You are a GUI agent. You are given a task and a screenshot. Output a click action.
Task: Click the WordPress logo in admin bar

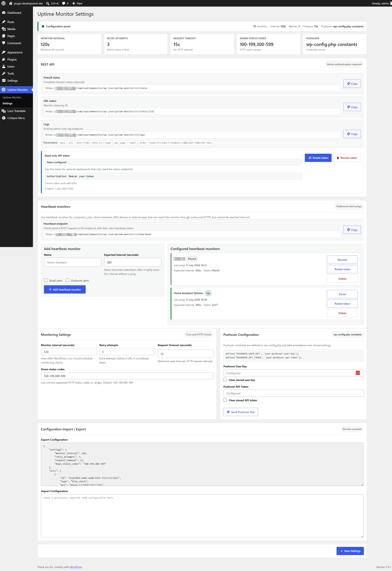[3, 3]
